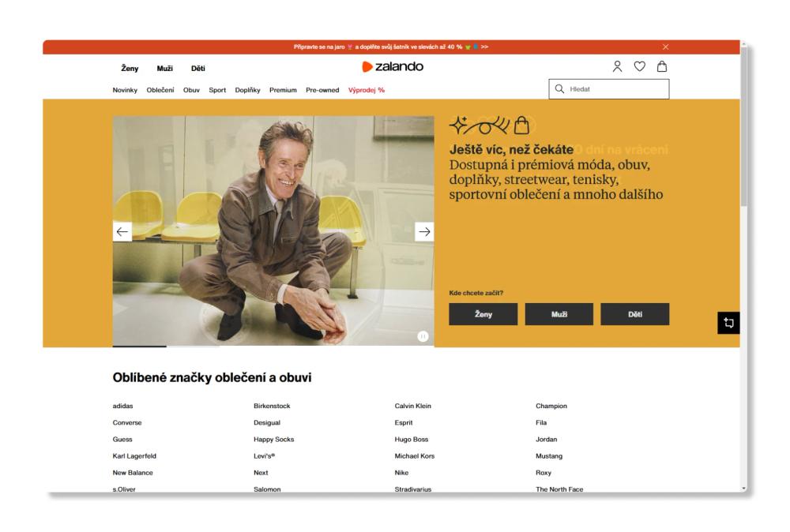Screen dimensions: 790x532
Task: Open the Sport menu
Action: pyautogui.click(x=217, y=90)
